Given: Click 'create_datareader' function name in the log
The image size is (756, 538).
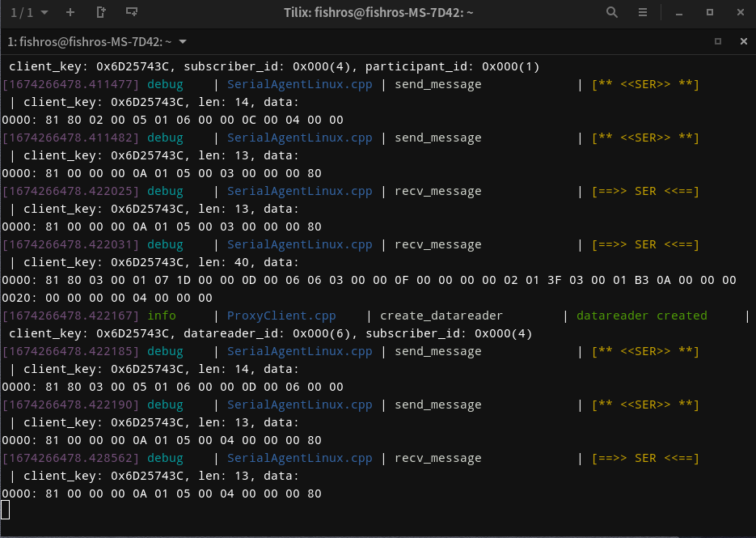Looking at the screenshot, I should pyautogui.click(x=441, y=316).
